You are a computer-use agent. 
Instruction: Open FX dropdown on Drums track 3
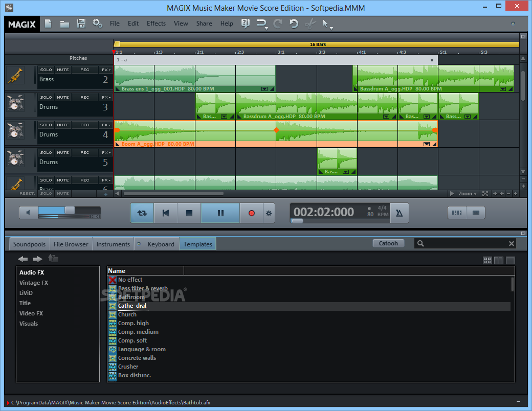[106, 97]
